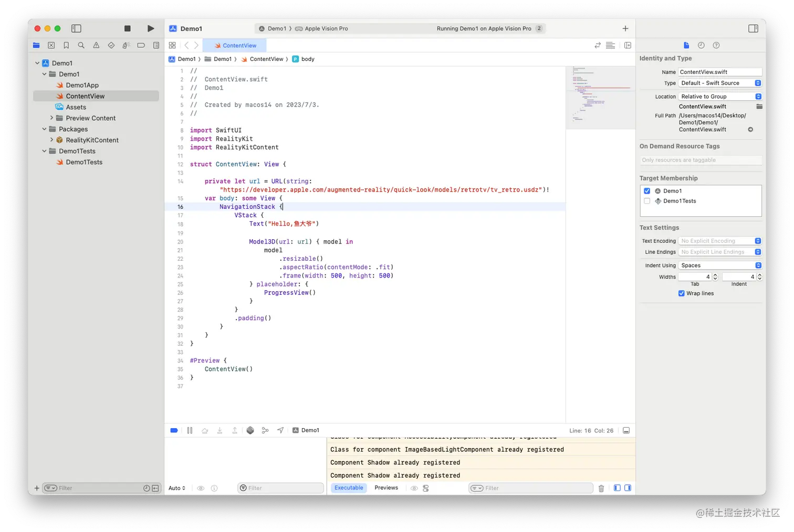Show the History inspector

click(701, 46)
